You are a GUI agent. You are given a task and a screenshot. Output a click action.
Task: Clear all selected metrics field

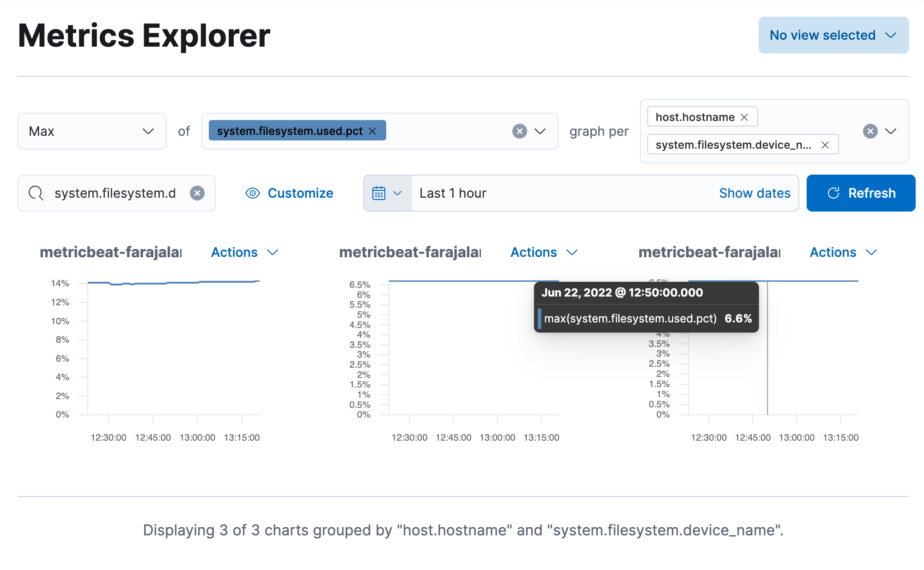click(x=519, y=131)
